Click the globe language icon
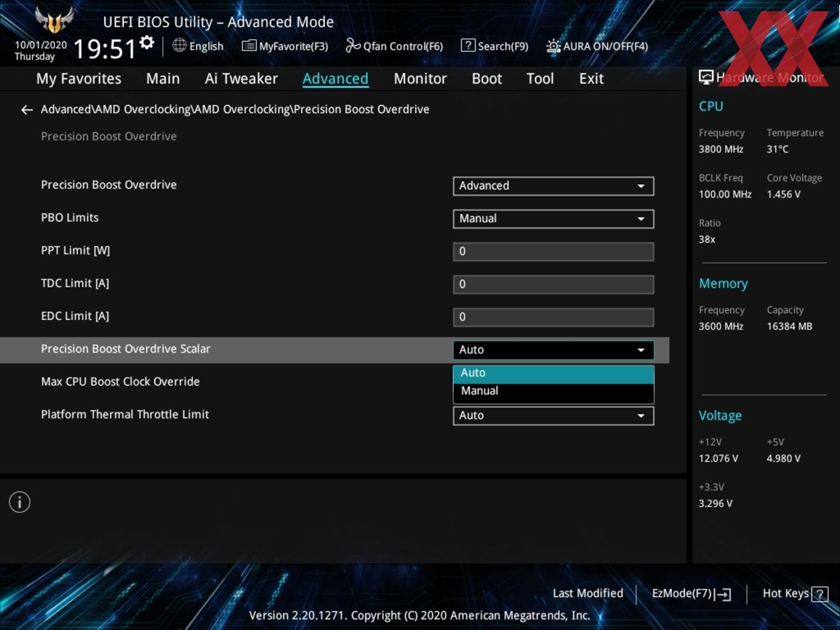The image size is (840, 630). tap(179, 45)
